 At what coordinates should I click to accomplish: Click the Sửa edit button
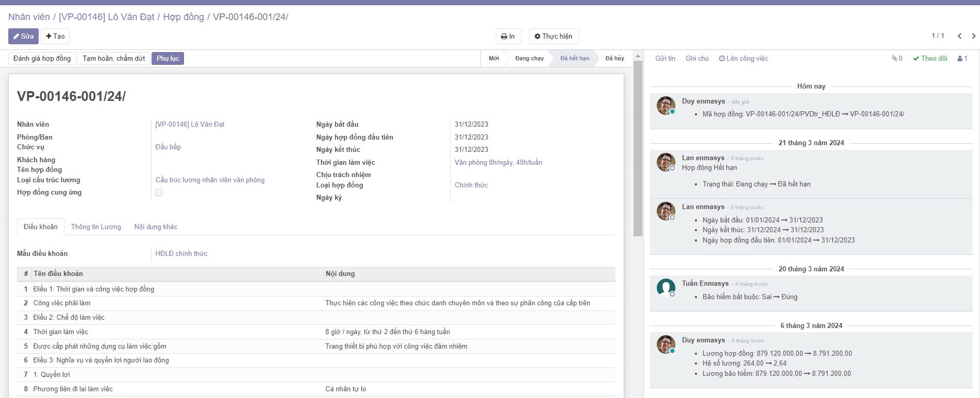pos(23,37)
